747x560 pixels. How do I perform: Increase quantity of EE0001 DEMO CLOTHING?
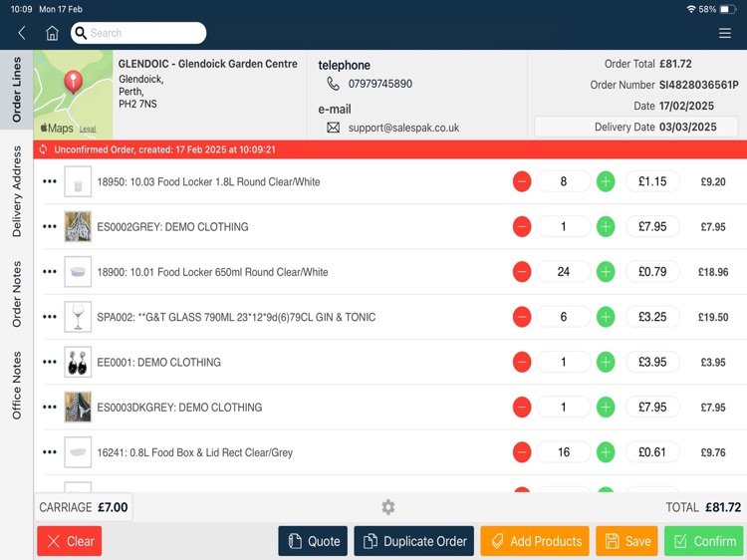[606, 362]
